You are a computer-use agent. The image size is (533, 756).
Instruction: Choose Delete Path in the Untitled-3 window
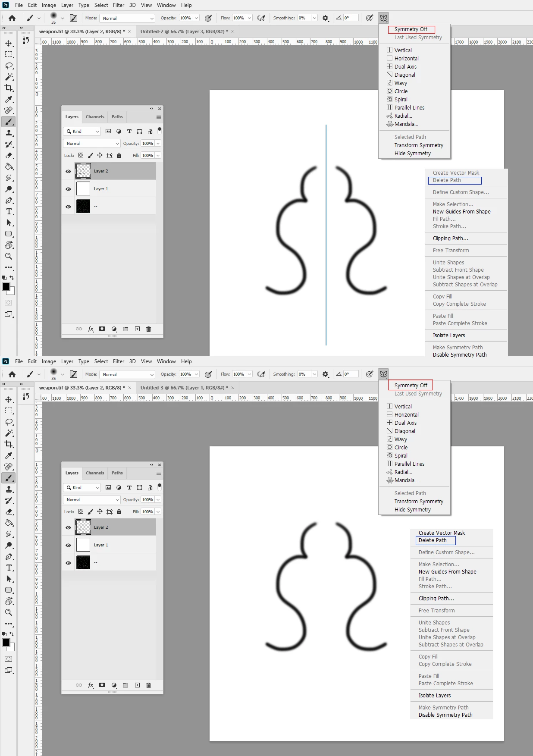tap(433, 540)
